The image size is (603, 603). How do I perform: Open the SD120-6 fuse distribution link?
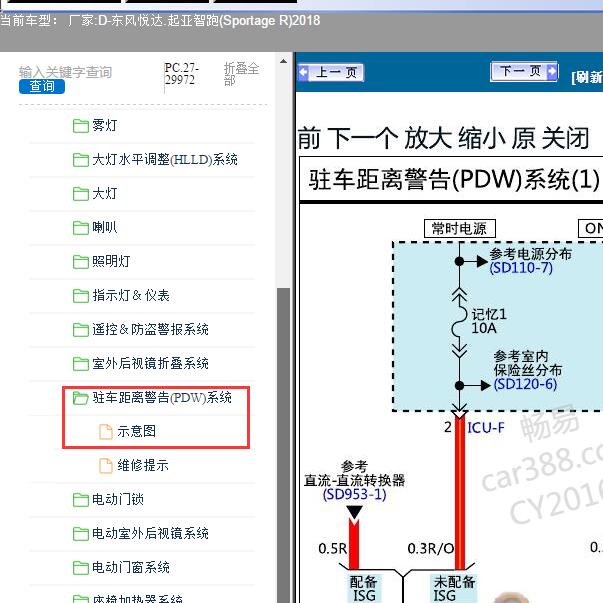(525, 384)
